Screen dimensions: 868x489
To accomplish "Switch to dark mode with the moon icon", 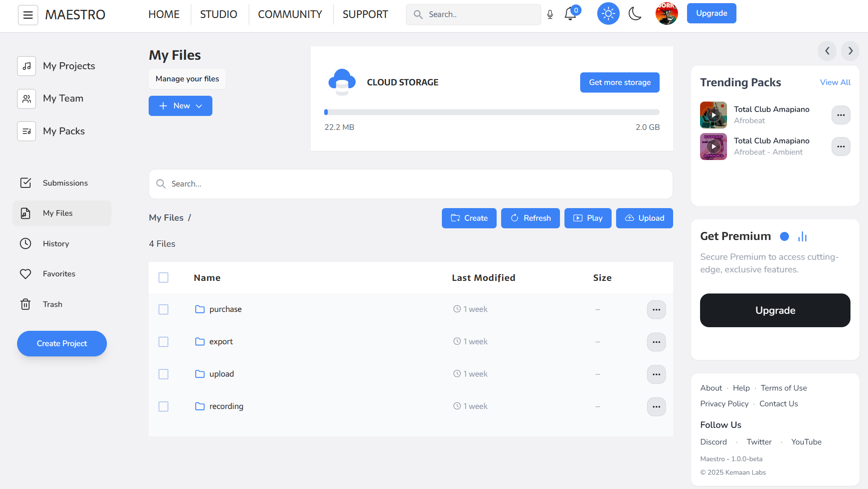I will click(635, 14).
